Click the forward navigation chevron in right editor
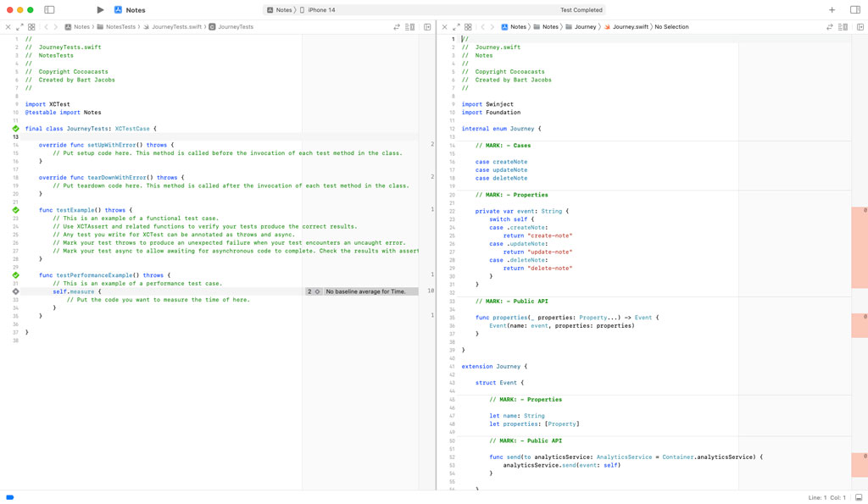Viewport: 868px width, 504px height. click(492, 26)
